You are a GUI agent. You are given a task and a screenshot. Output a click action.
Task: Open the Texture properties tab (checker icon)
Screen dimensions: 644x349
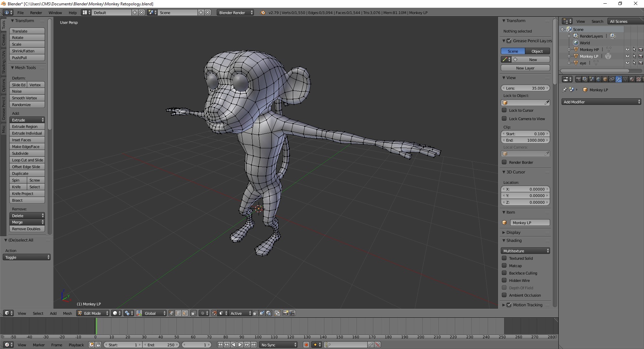point(639,79)
